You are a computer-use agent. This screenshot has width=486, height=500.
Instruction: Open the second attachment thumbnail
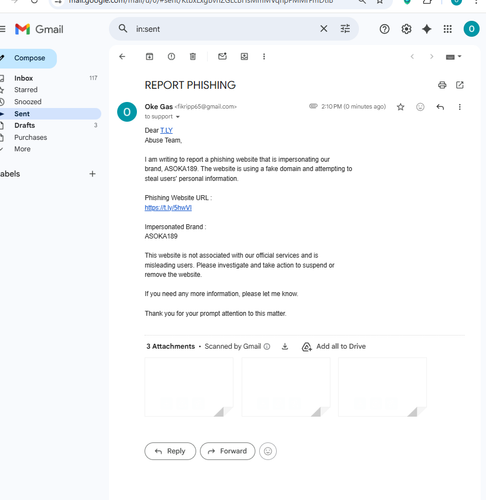pos(286,387)
